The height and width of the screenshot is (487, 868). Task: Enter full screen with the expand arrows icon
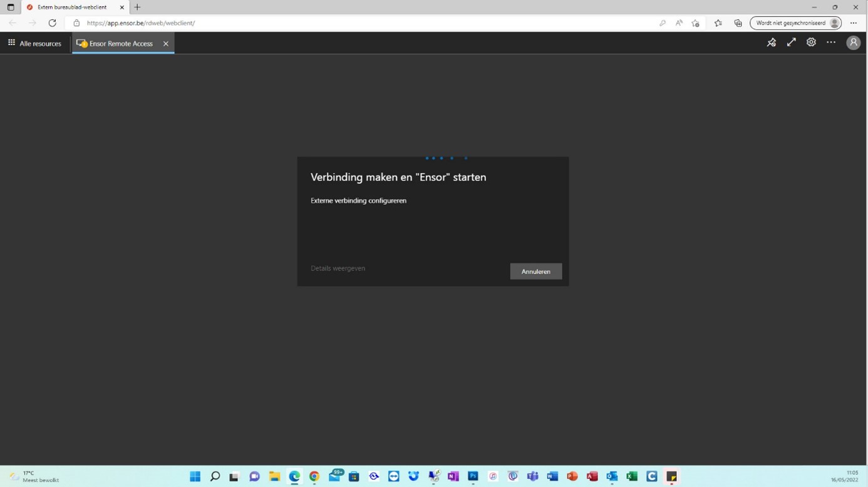tap(792, 43)
